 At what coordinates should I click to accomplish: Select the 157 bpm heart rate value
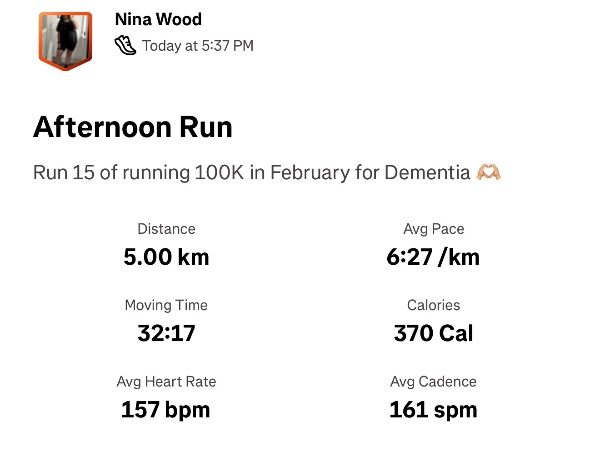166,409
